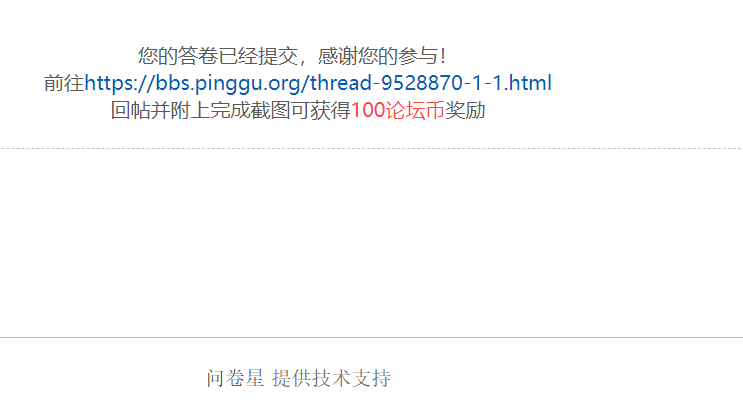
Task: Click the blank area between the dividers
Action: pos(372,243)
